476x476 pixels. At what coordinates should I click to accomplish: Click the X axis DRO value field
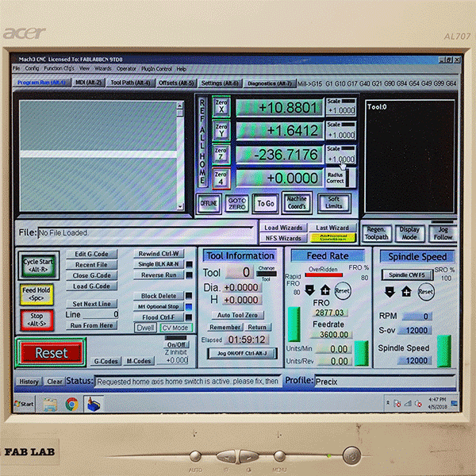click(279, 107)
